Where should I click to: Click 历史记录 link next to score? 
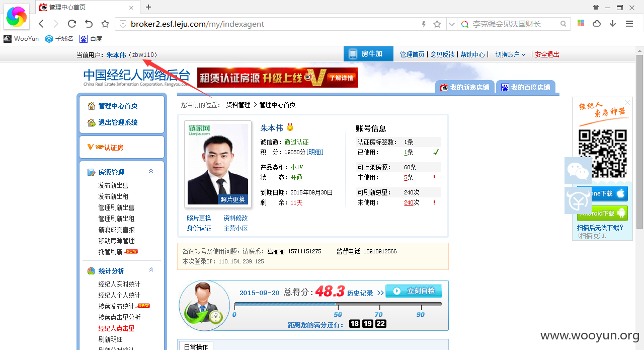pos(360,293)
